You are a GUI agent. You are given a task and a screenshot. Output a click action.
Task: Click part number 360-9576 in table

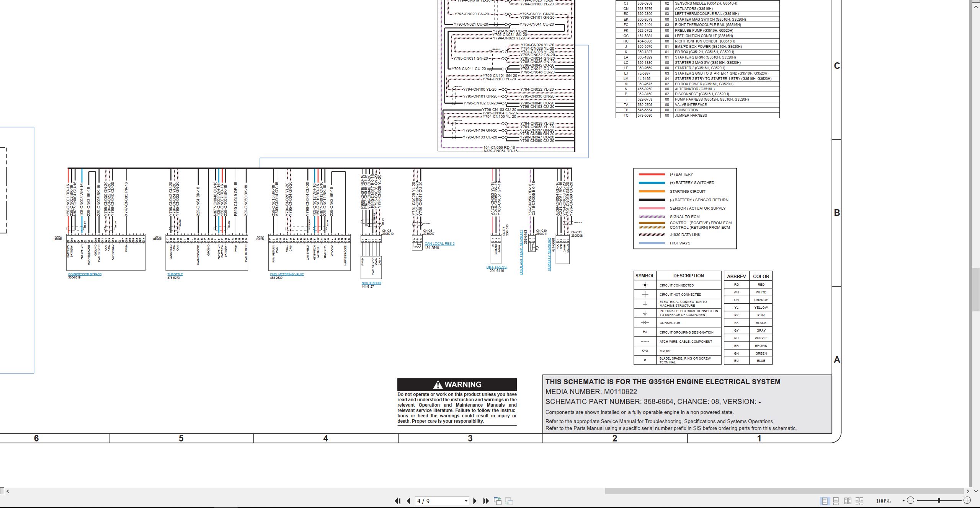645,47
